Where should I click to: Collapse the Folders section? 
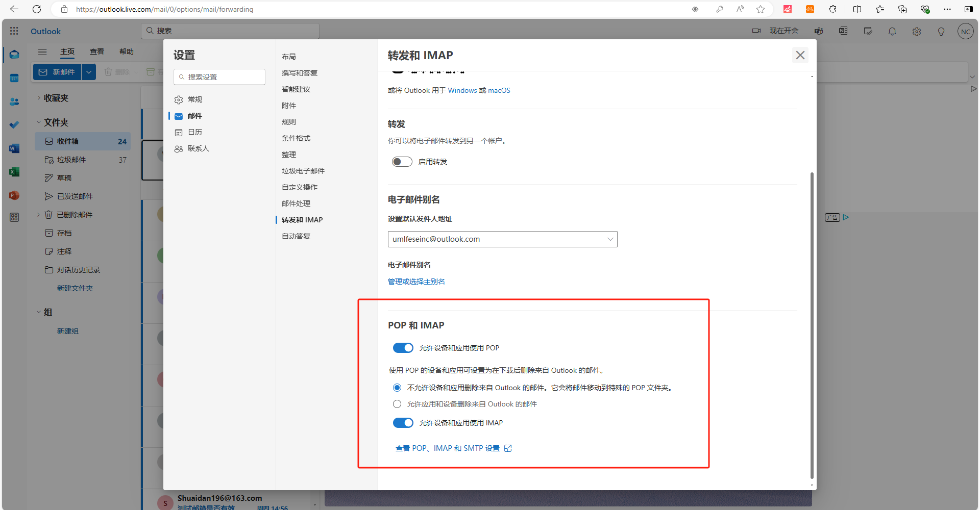pos(39,122)
